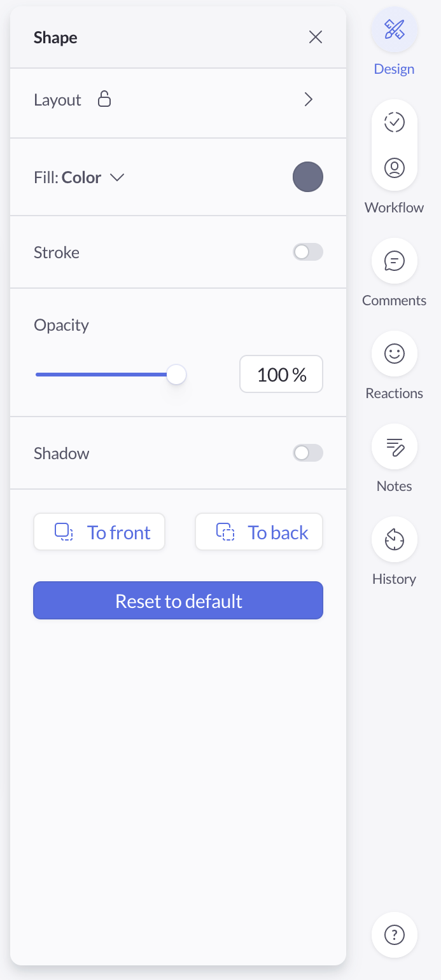This screenshot has width=441, height=980.
Task: Bring the shape to front
Action: [x=99, y=532]
